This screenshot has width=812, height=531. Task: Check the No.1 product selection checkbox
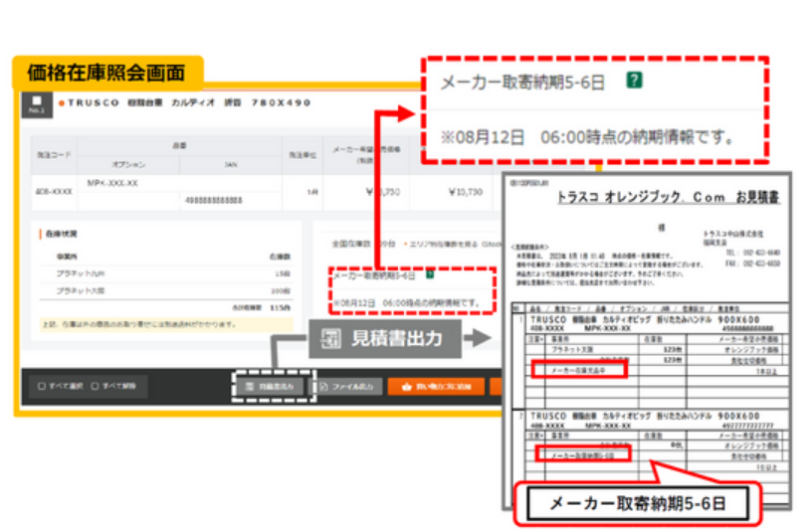click(x=36, y=100)
